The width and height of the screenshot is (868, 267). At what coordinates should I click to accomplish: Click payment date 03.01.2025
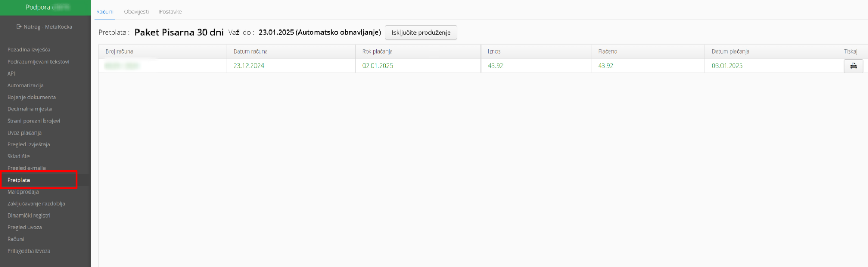[x=727, y=66]
